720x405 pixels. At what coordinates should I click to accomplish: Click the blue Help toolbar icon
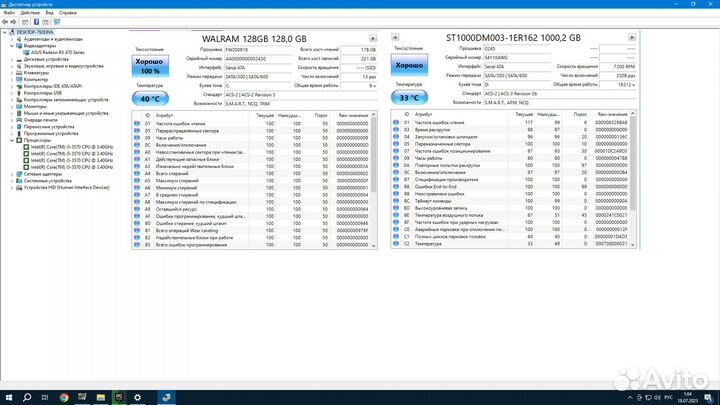coord(36,22)
